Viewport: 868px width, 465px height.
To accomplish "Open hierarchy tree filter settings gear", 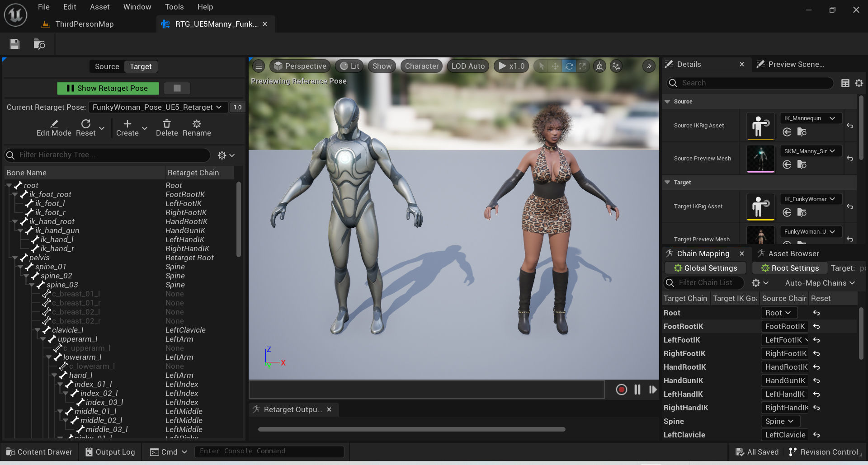I will (226, 155).
